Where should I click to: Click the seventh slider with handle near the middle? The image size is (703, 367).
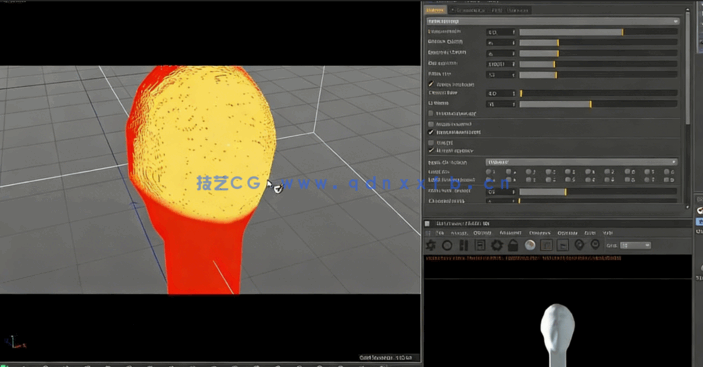pyautogui.click(x=598, y=104)
